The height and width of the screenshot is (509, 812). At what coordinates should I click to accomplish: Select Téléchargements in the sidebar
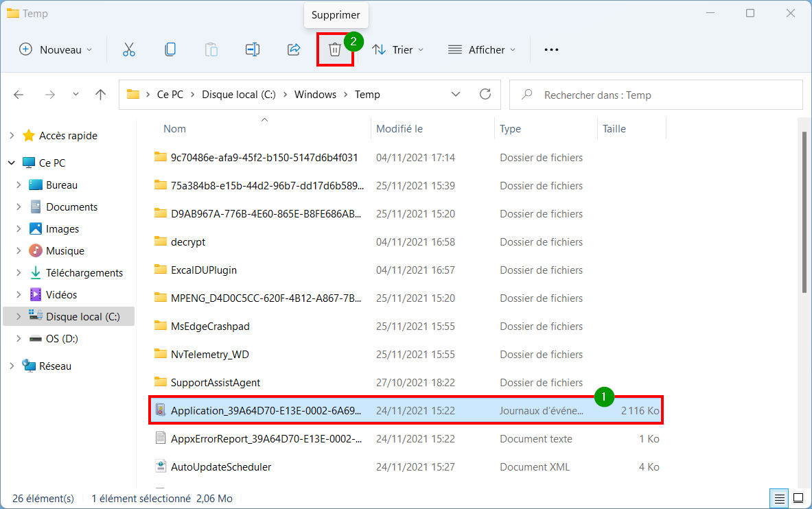pyautogui.click(x=84, y=273)
